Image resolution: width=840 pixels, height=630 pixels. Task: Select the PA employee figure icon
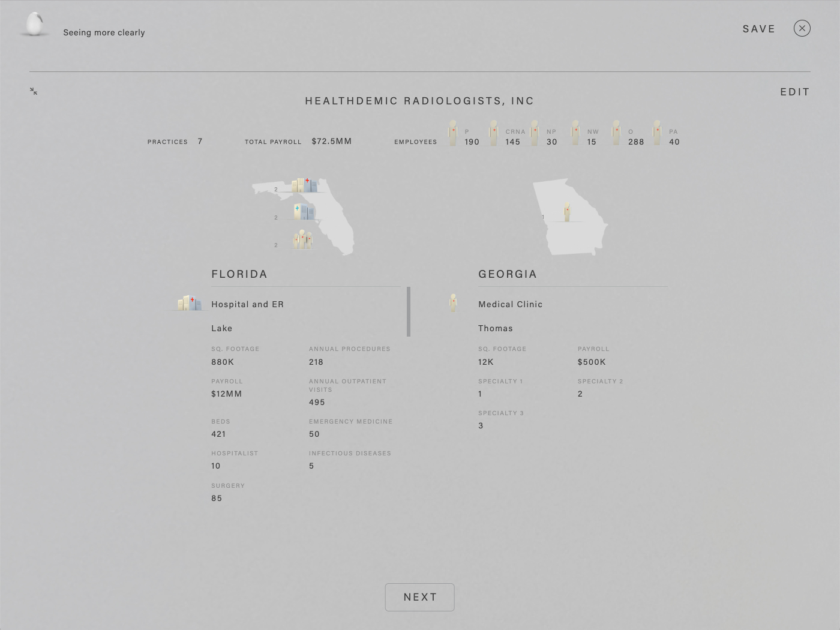pos(657,133)
